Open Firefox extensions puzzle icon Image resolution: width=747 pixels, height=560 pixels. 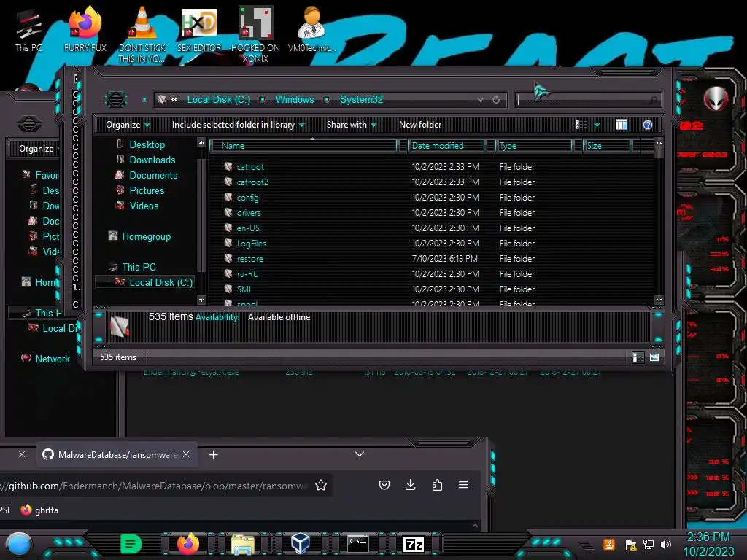coord(437,485)
